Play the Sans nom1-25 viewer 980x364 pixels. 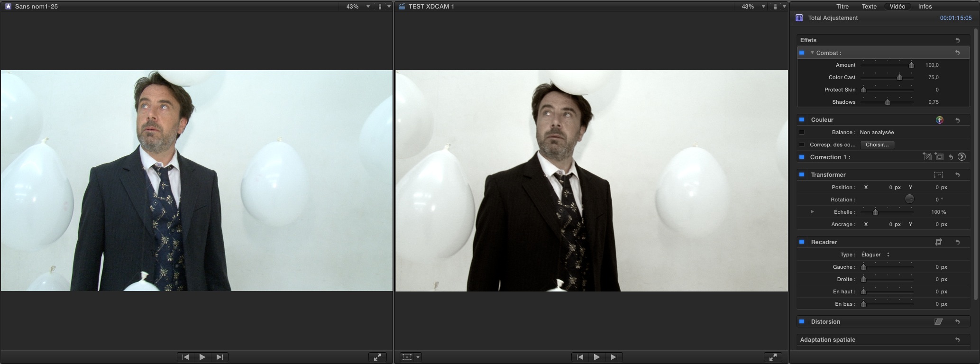tap(202, 357)
